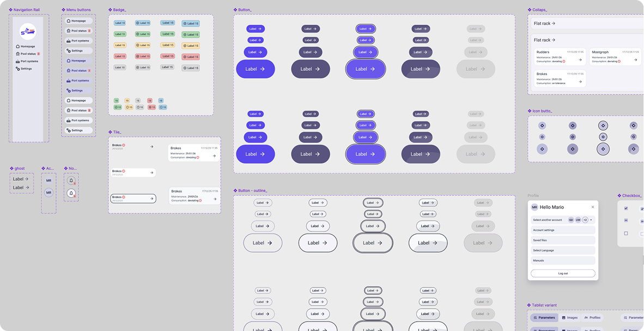Check the unchecked checkbox in Checkbox section

coord(626,233)
